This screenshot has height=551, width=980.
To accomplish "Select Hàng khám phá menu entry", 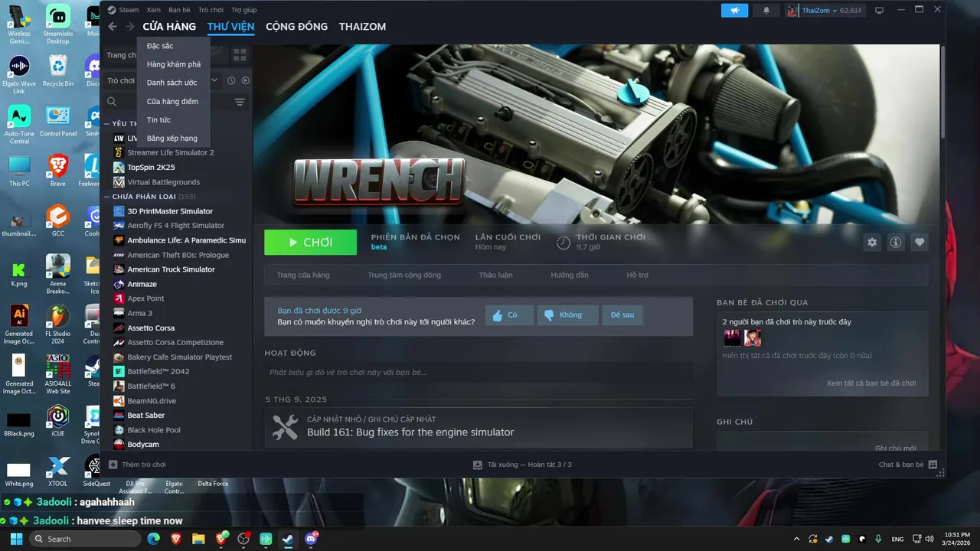I will coord(173,64).
